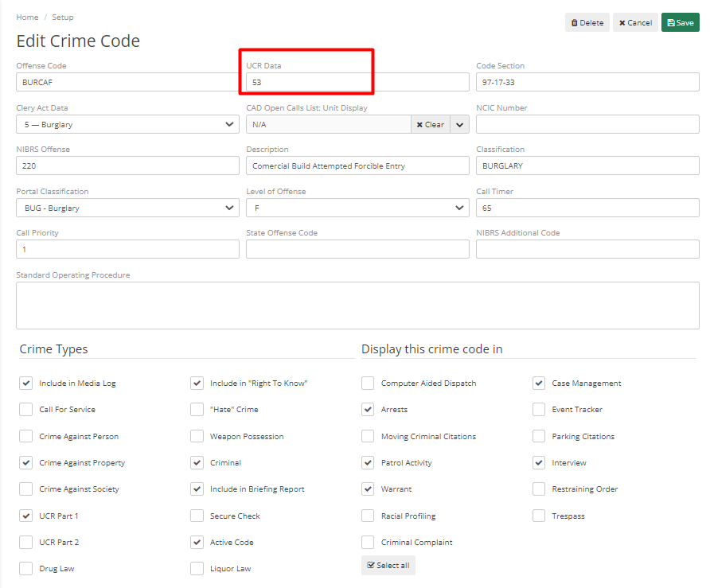
Task: Enable the Call For Service checkbox
Action: pyautogui.click(x=25, y=409)
